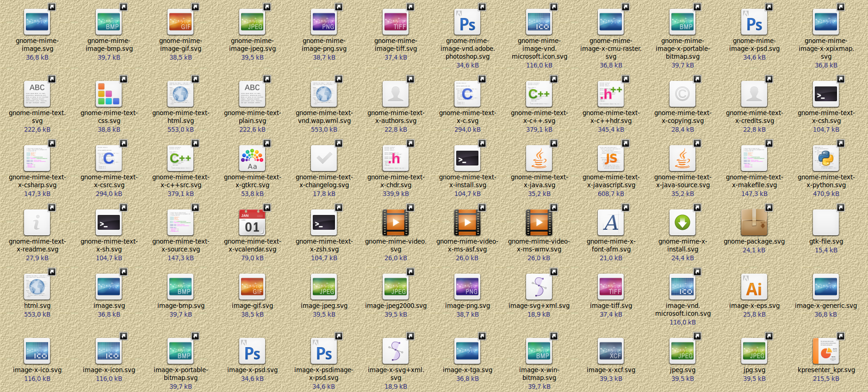868x392 pixels.
Task: Select the gnome-mime-text-x-java-source.svg coffee cup icon
Action: (x=682, y=158)
